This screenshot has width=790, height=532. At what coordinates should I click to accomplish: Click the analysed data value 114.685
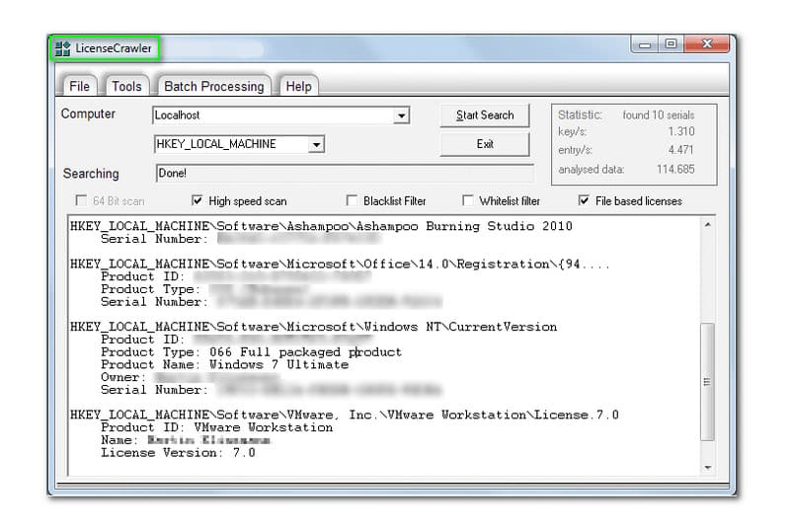click(675, 169)
